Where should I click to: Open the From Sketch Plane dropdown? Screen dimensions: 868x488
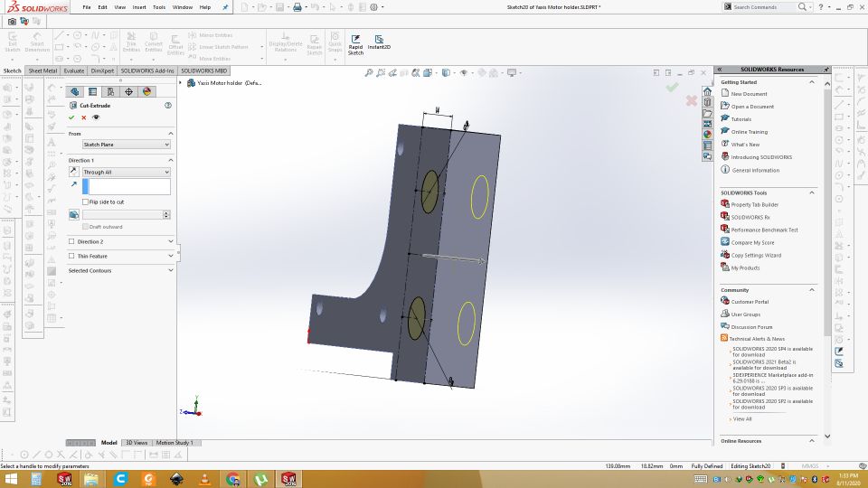click(x=127, y=145)
